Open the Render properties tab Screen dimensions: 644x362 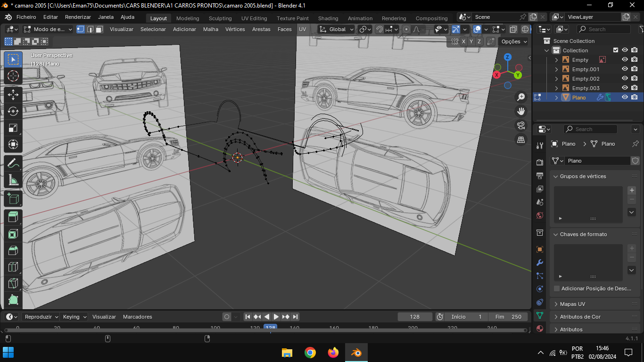[x=540, y=163]
